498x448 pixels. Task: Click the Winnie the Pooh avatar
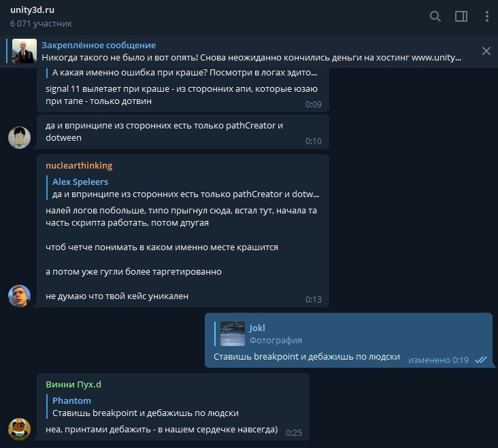point(19,429)
